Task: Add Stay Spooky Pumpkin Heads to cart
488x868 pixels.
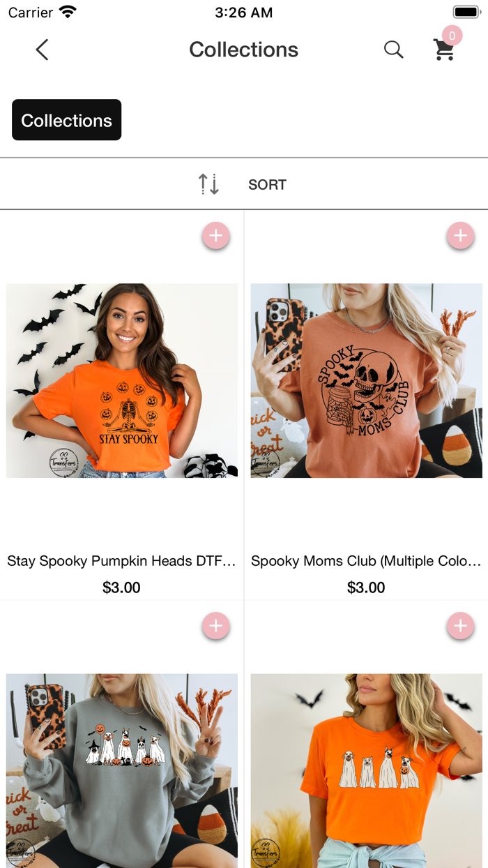Action: (216, 236)
